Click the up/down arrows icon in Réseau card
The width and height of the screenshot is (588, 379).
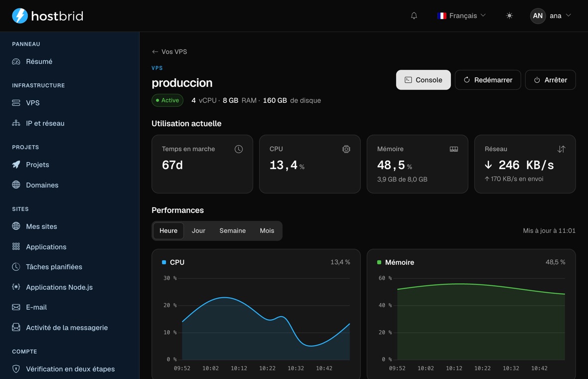point(561,149)
